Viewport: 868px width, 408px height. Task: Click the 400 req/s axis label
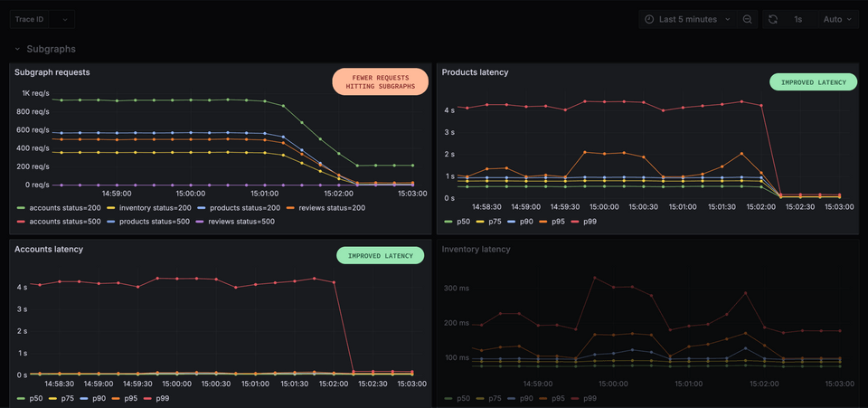coord(33,147)
